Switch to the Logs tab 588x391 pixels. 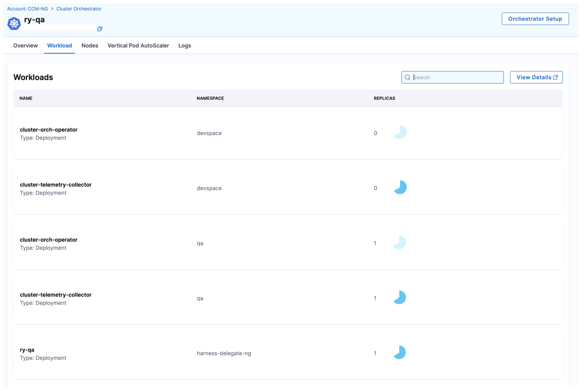184,45
